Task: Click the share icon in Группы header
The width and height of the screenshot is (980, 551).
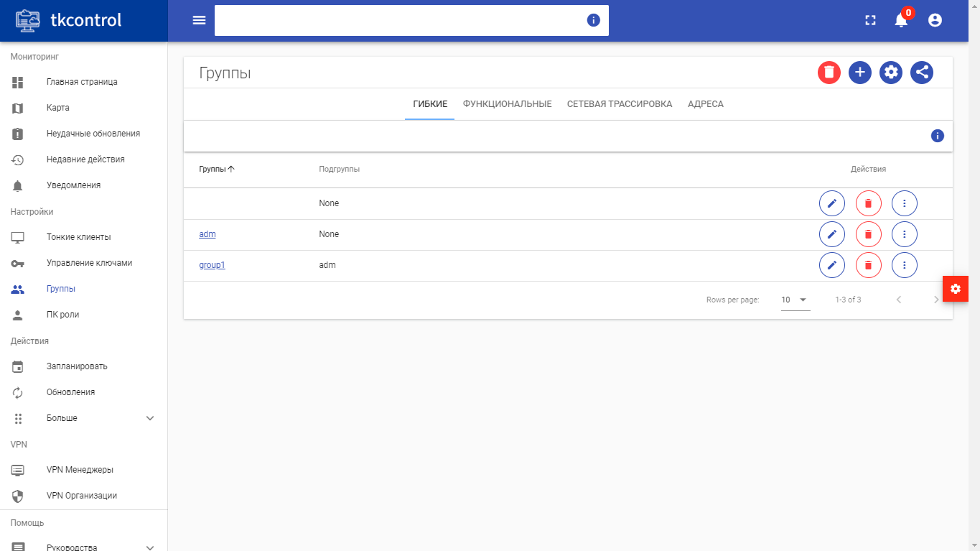Action: [922, 72]
